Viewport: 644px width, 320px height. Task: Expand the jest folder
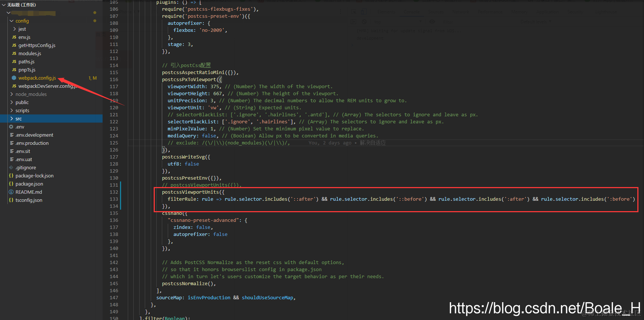pyautogui.click(x=14, y=29)
